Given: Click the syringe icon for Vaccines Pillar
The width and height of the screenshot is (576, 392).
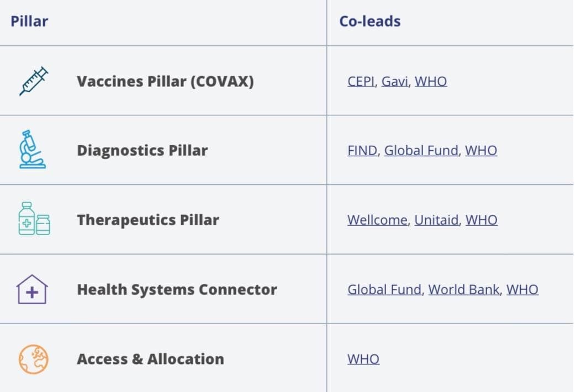Looking at the screenshot, I should click(x=33, y=81).
